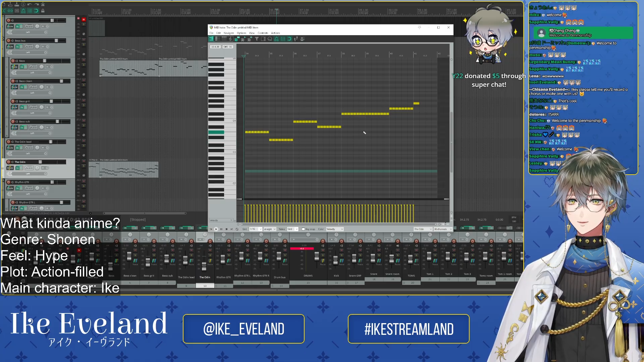Unmute the top track red M button
Viewport: 644px width, 362px height.
(84, 19)
